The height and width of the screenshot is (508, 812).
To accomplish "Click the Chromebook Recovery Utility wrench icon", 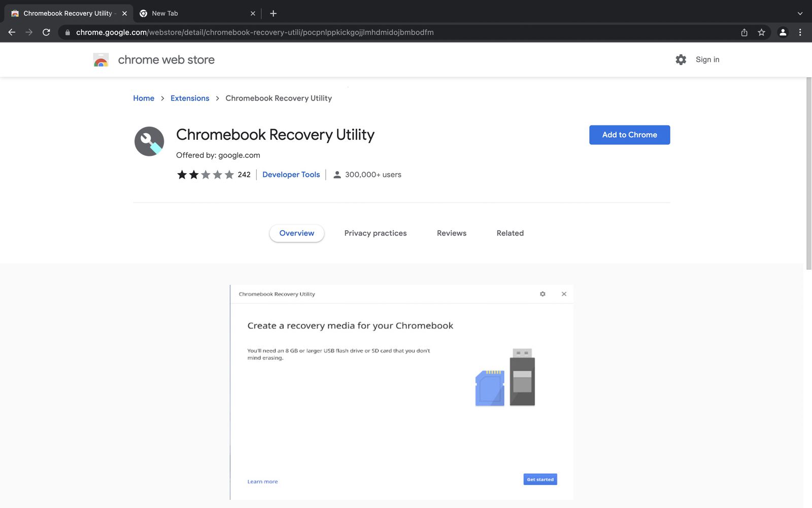I will tap(149, 141).
